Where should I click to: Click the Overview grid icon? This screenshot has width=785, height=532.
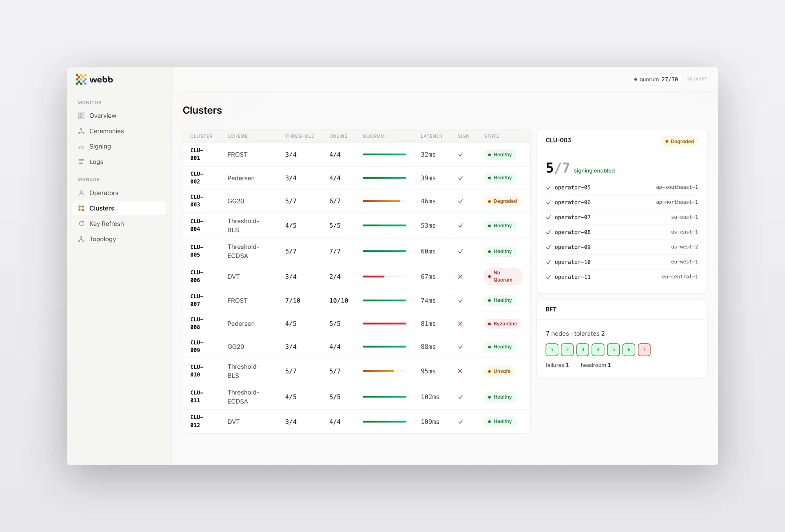pyautogui.click(x=81, y=116)
